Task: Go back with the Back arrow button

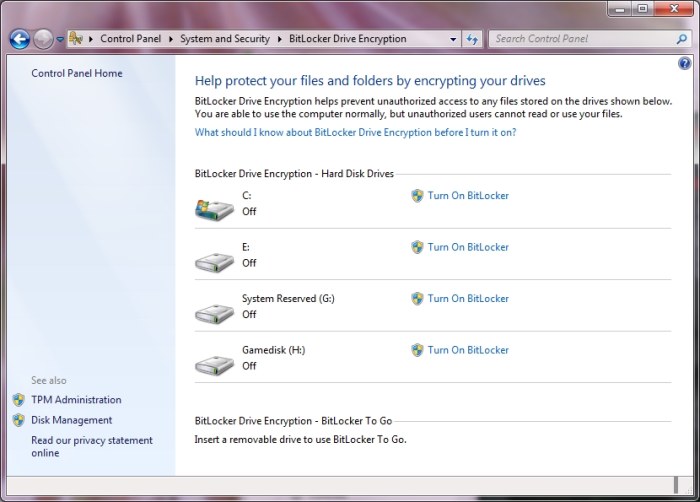Action: tap(20, 39)
